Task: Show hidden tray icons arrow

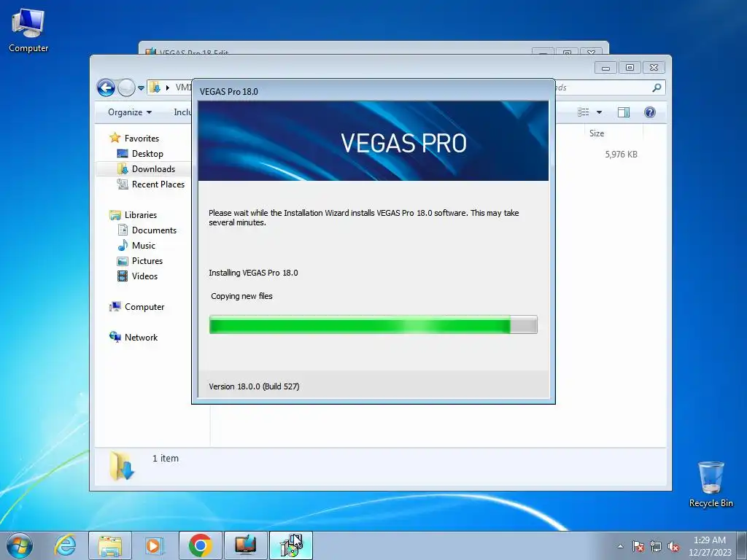Action: coord(620,546)
